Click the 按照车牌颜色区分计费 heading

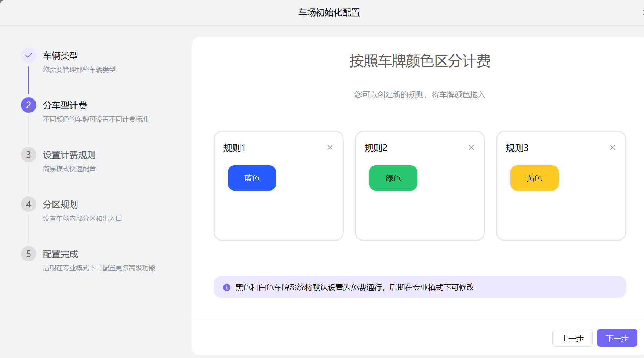point(420,62)
